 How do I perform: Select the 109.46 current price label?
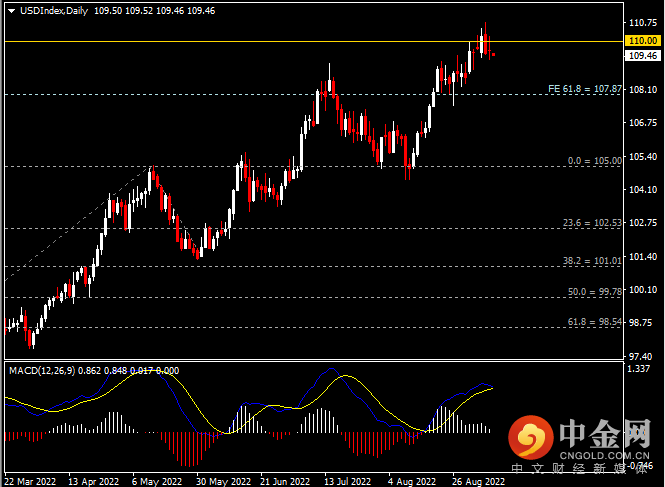(643, 56)
